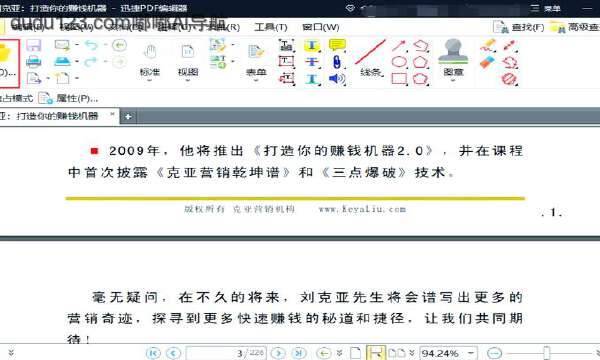This screenshot has width=600, height=360.
Task: Open the 工具(T) menu
Action: click(271, 27)
